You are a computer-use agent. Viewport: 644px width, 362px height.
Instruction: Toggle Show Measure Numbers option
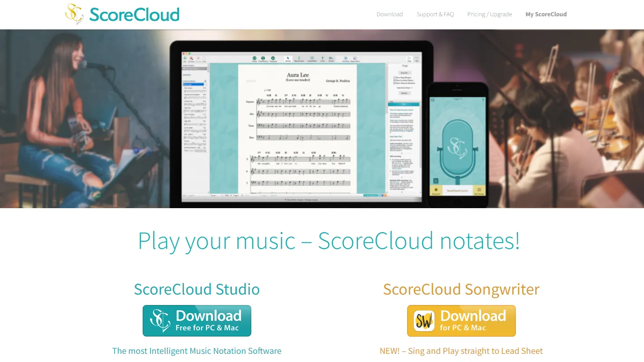pyautogui.click(x=394, y=83)
